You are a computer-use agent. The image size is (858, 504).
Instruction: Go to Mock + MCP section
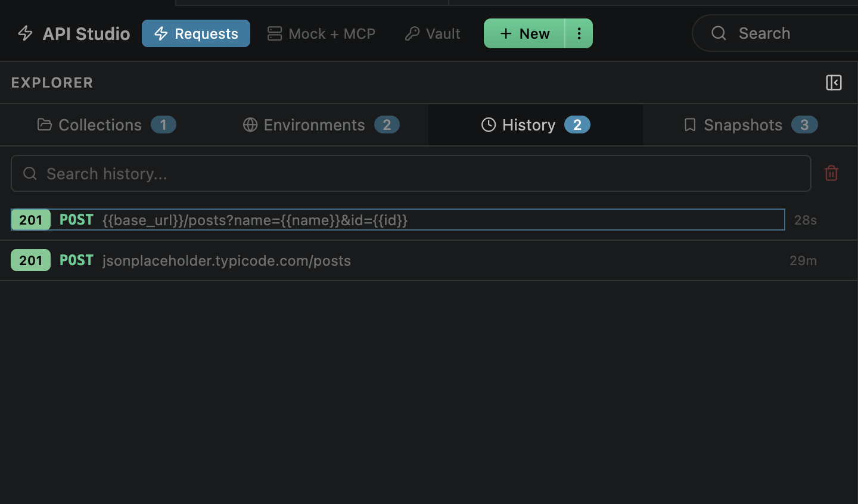321,33
